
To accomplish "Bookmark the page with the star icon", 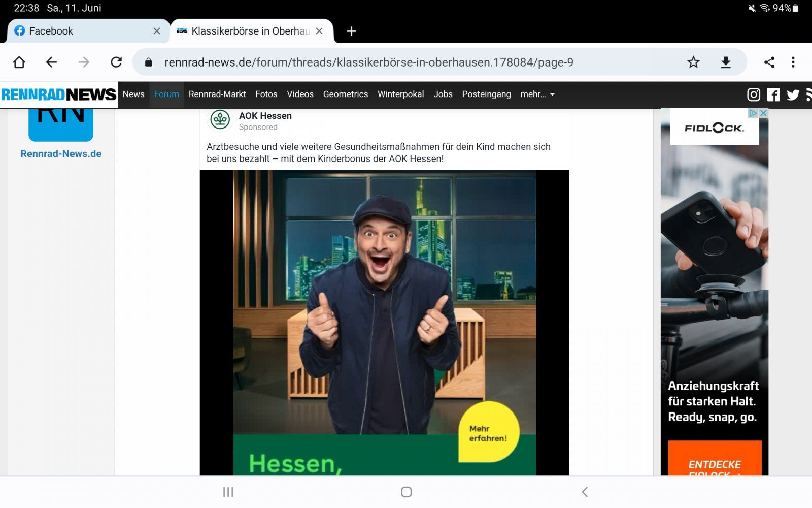I will coord(693,62).
